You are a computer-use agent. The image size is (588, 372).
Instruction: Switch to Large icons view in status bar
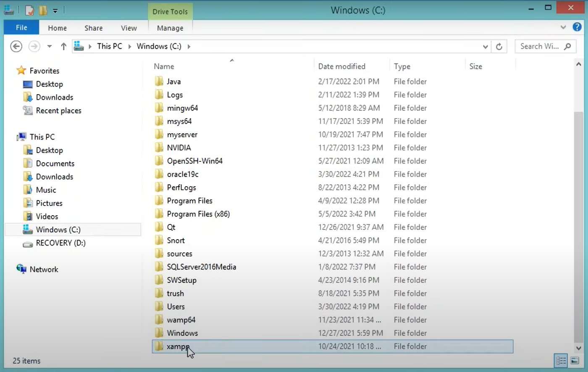coord(575,360)
